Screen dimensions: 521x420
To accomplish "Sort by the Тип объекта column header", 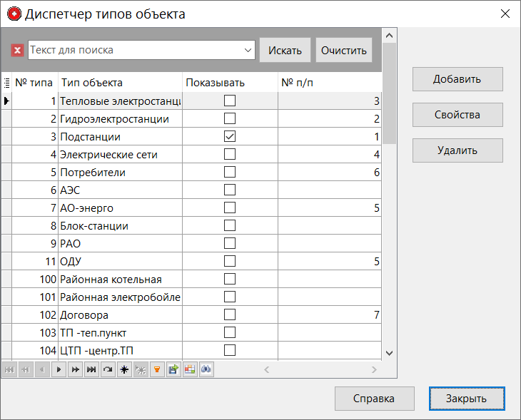I will [x=120, y=83].
